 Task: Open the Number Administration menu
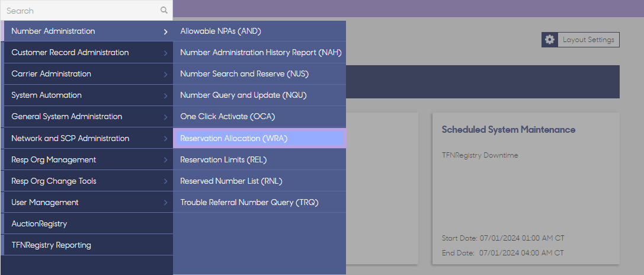(86, 31)
